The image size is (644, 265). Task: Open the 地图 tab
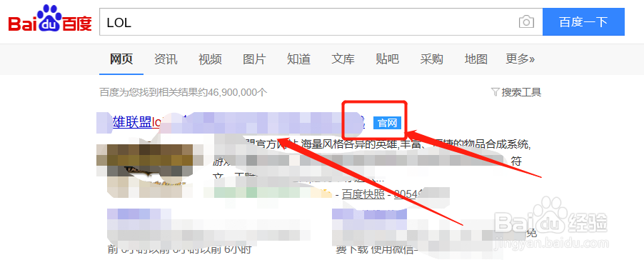point(476,59)
